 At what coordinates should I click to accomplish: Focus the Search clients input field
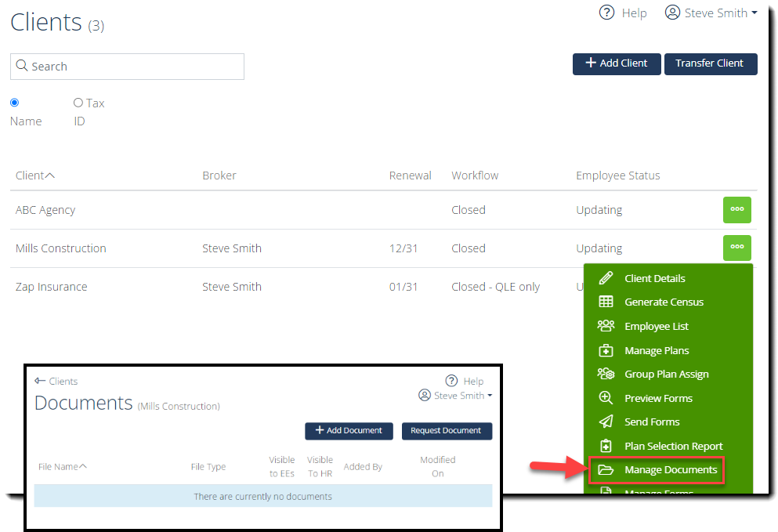click(x=127, y=67)
